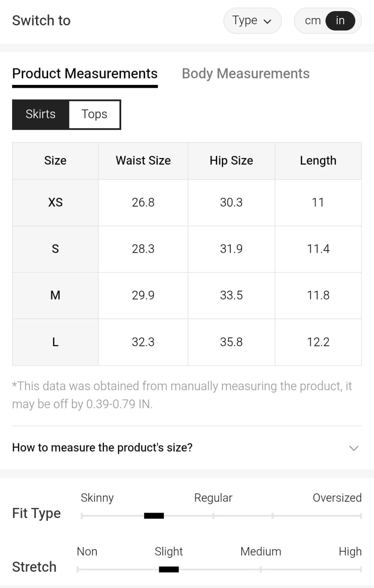The image size is (374, 588).
Task: Switch to Body Measurements tab
Action: coord(245,73)
